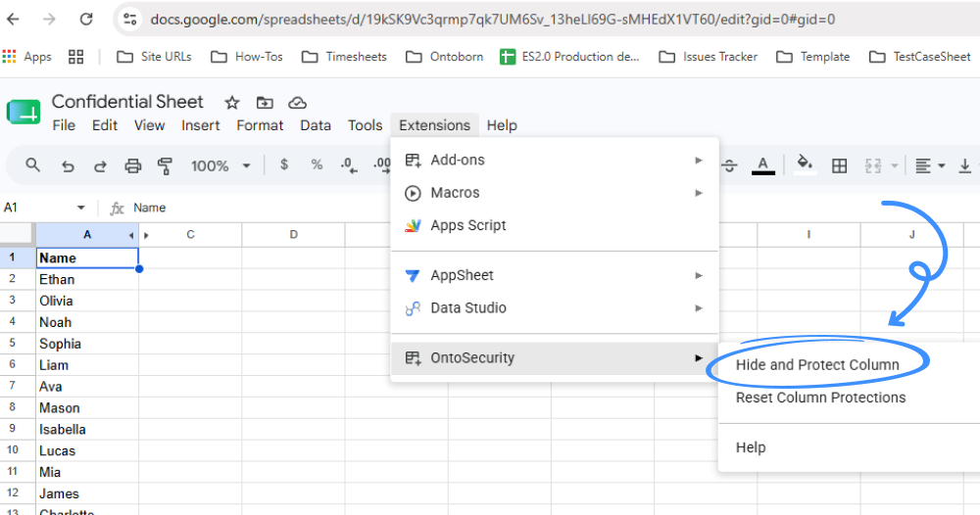Image resolution: width=980 pixels, height=515 pixels.
Task: Select column C header
Action: (x=191, y=235)
